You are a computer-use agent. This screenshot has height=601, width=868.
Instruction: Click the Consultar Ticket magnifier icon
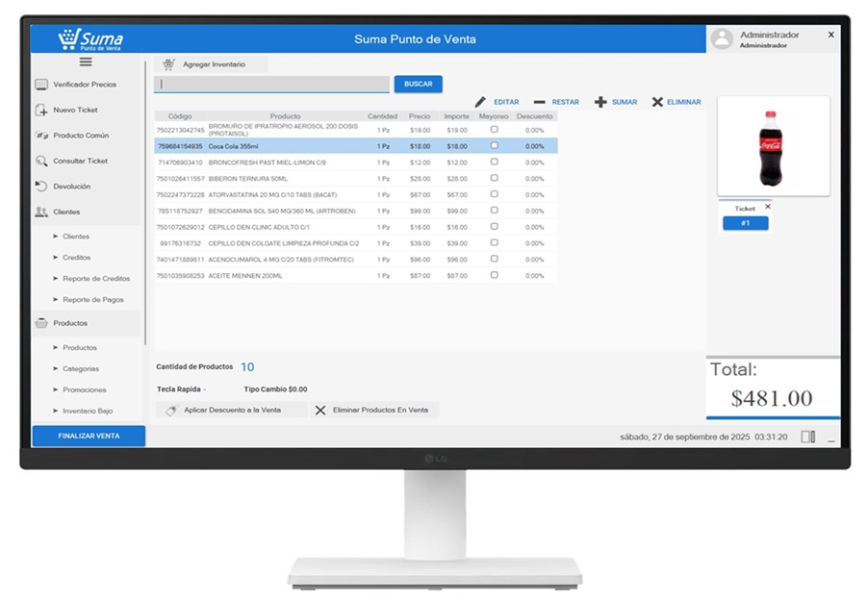[x=41, y=162]
